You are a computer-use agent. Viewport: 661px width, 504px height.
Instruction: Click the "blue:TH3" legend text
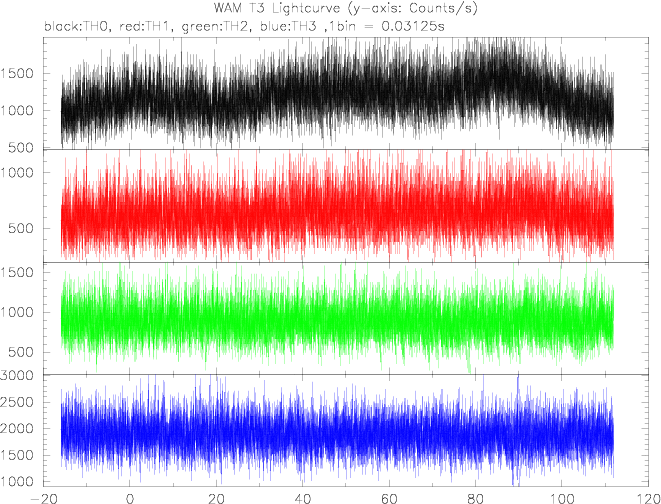point(288,26)
